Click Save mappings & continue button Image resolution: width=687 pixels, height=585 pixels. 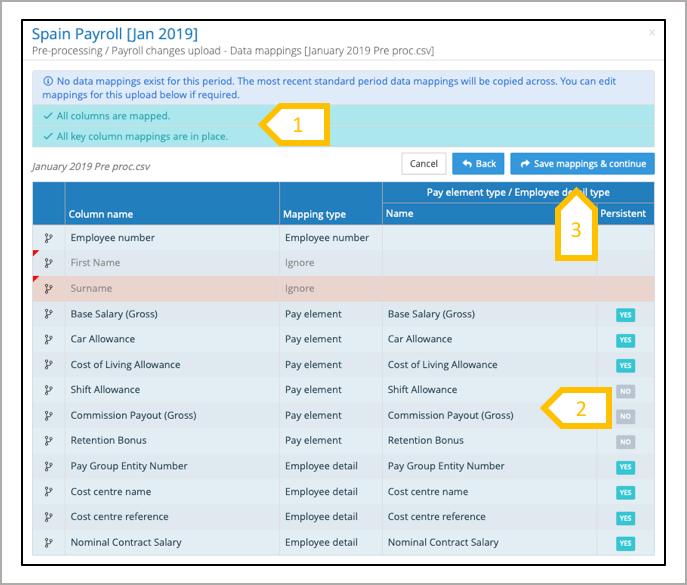coord(582,164)
